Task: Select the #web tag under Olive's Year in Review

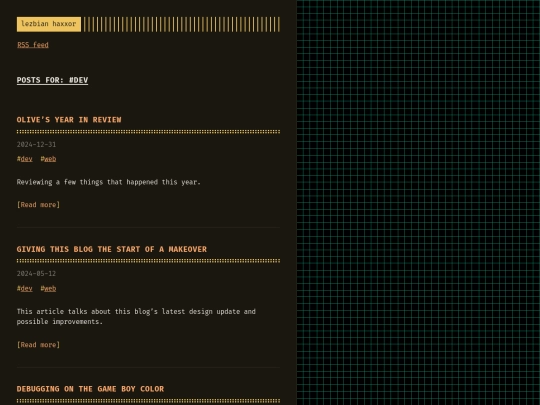Action: point(48,159)
